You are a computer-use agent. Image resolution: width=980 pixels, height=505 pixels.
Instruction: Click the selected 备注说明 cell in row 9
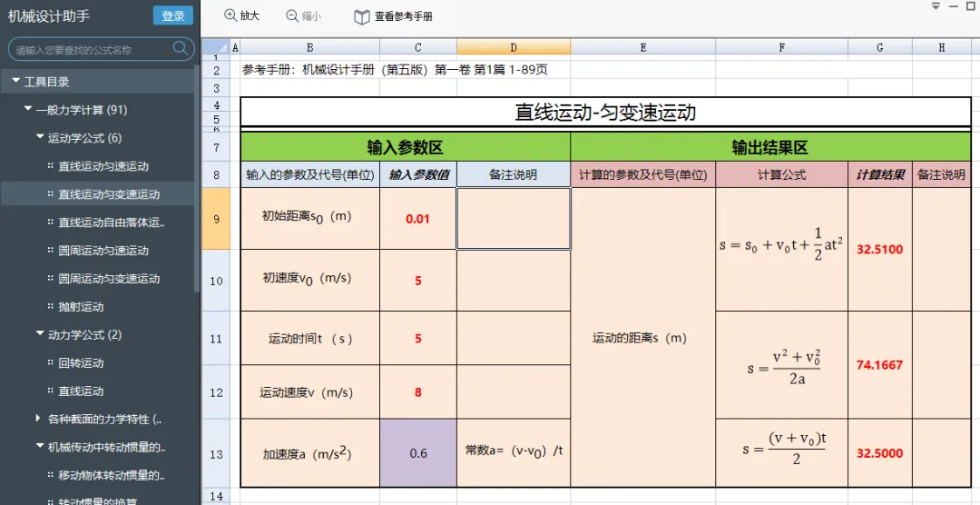click(513, 218)
